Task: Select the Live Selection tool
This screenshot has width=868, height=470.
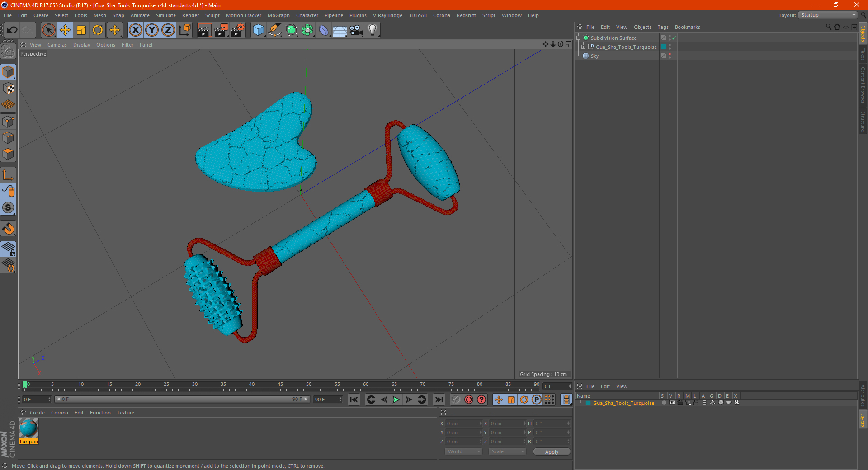Action: (x=48, y=30)
